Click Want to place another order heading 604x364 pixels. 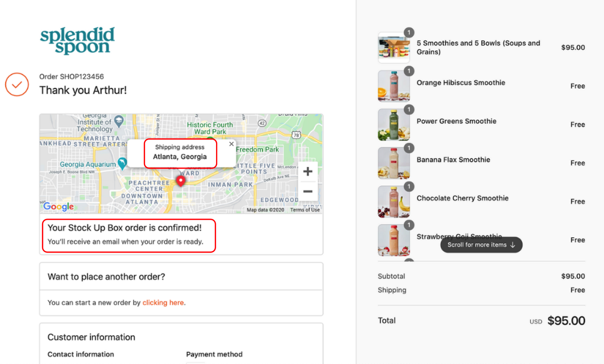106,277
